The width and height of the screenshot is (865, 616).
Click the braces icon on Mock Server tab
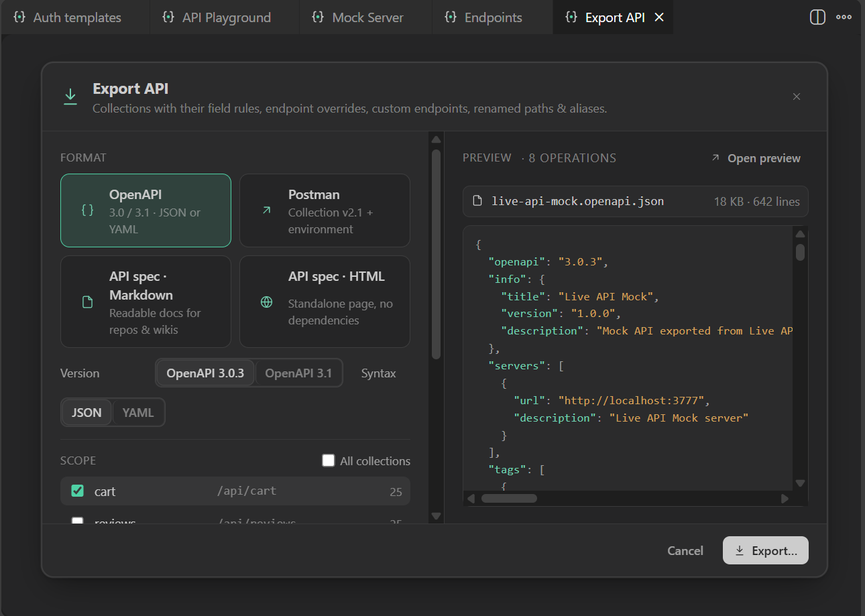318,17
